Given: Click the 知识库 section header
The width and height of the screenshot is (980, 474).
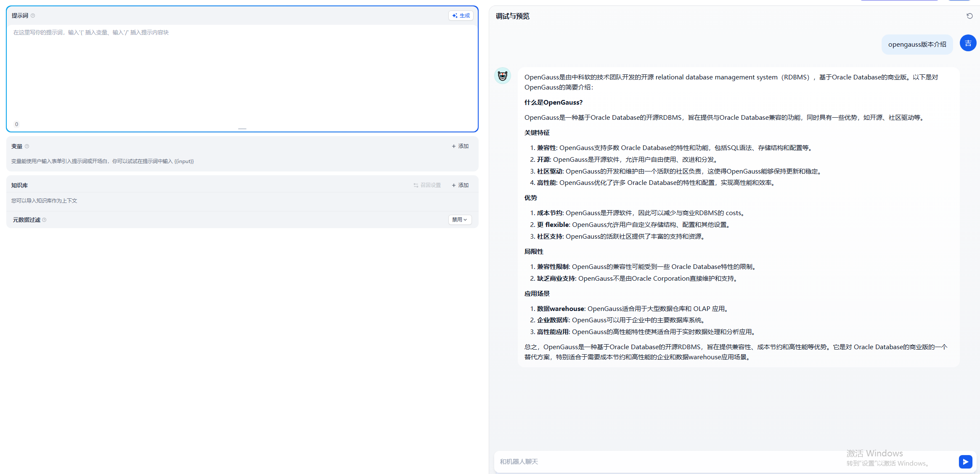Looking at the screenshot, I should tap(19, 185).
